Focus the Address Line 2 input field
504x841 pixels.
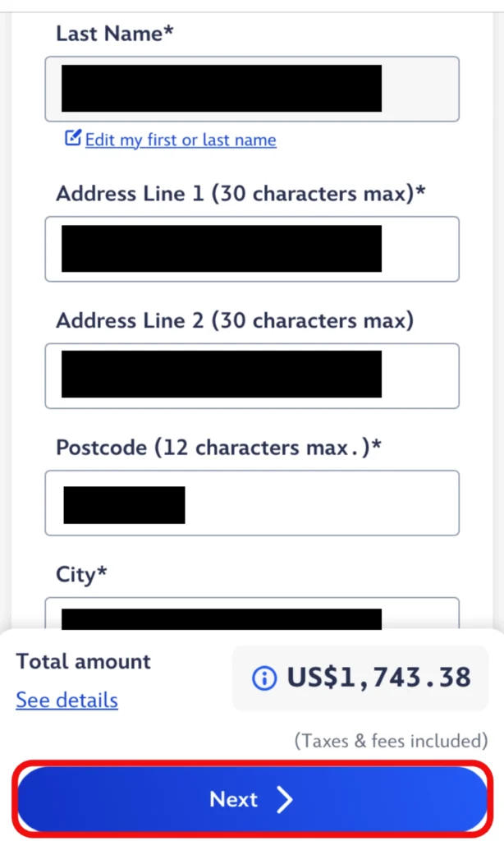coord(251,375)
